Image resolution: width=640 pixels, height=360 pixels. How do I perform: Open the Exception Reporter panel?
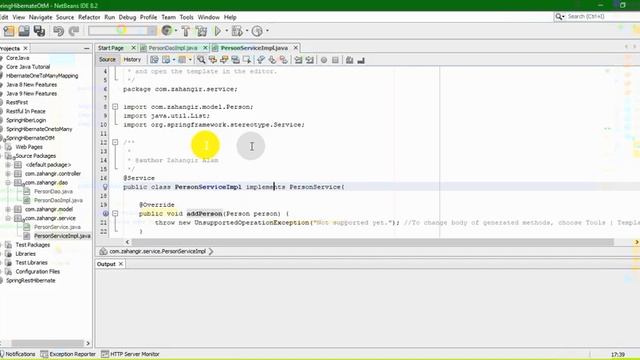[x=68, y=354]
